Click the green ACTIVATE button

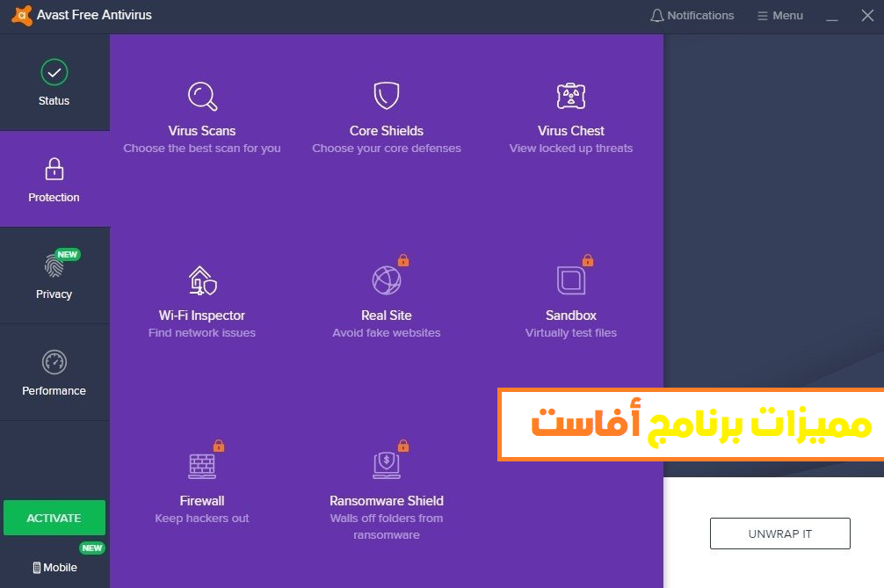(x=54, y=518)
